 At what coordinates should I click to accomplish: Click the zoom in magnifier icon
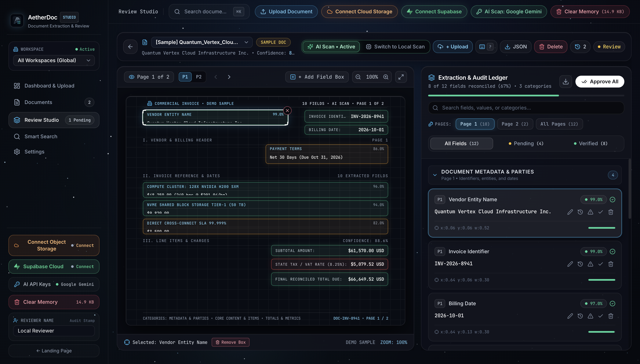tap(386, 77)
